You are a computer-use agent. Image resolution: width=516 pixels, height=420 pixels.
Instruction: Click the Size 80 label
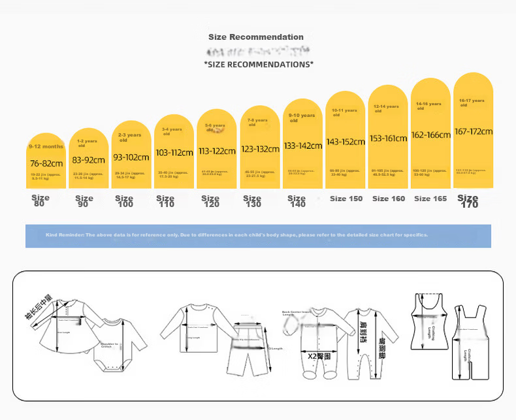(x=40, y=201)
